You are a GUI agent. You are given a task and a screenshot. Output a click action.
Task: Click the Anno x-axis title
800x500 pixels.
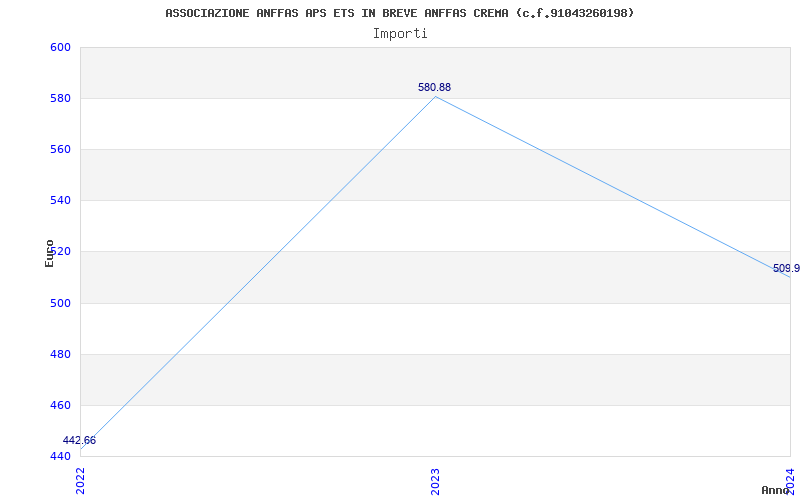(776, 490)
